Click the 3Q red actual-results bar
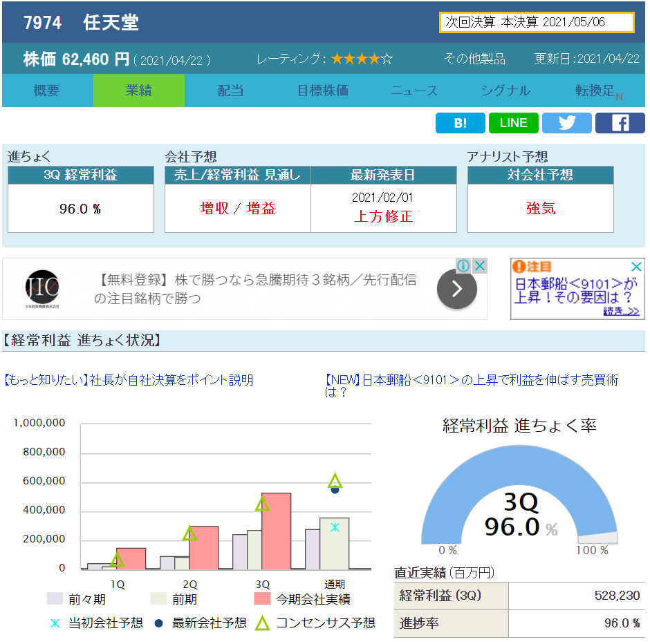This screenshot has height=644, width=650. (x=276, y=531)
